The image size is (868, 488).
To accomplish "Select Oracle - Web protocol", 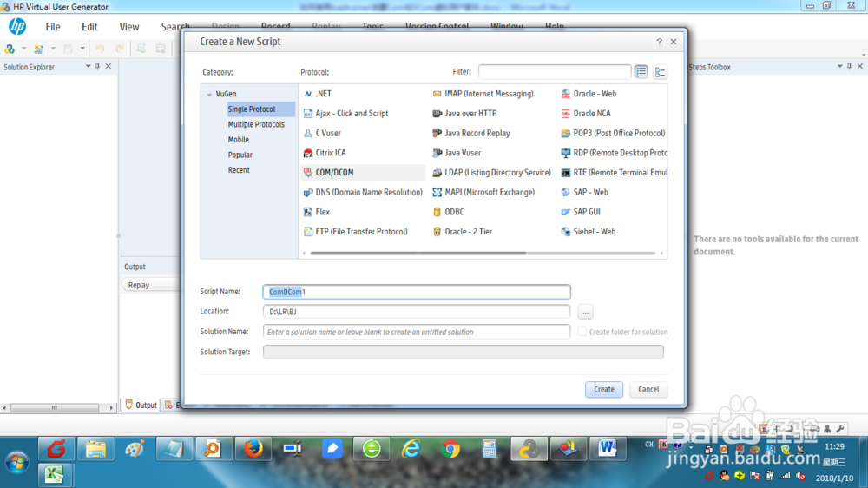I will [x=589, y=94].
